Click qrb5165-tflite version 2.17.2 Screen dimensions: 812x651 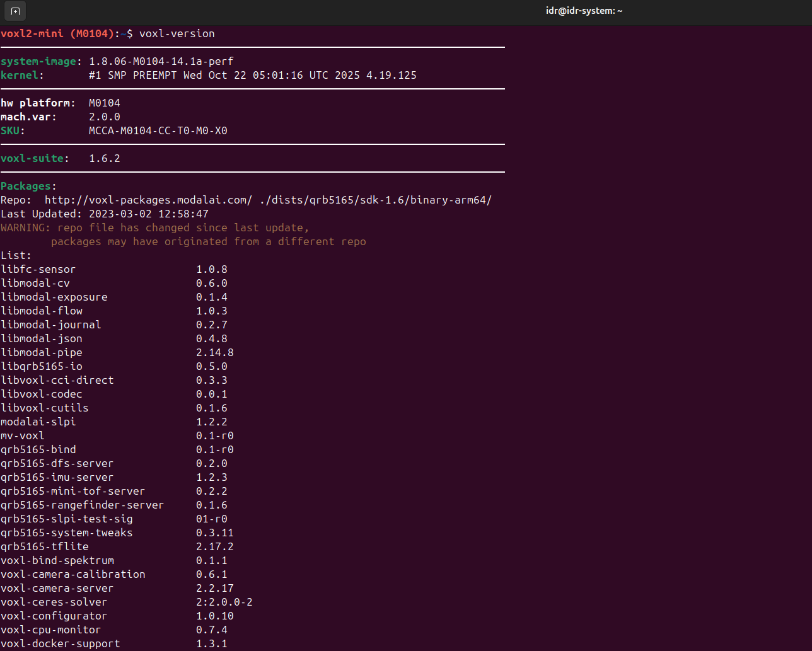[214, 546]
